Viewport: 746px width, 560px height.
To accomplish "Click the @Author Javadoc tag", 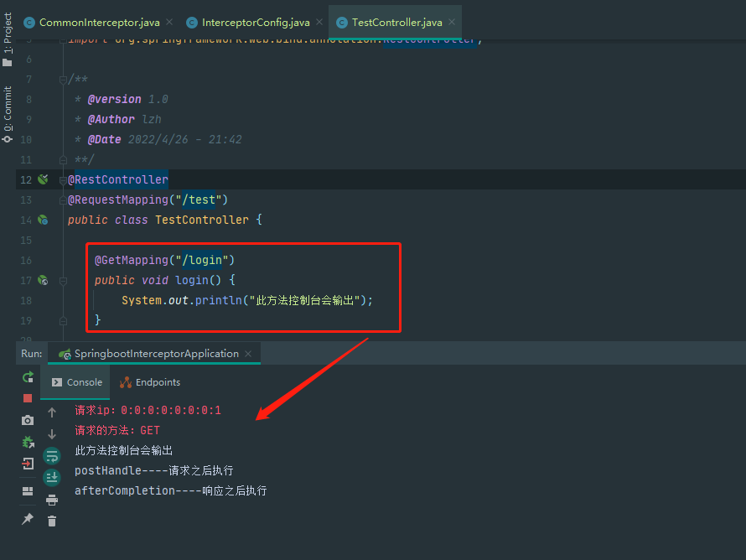I will (x=111, y=119).
